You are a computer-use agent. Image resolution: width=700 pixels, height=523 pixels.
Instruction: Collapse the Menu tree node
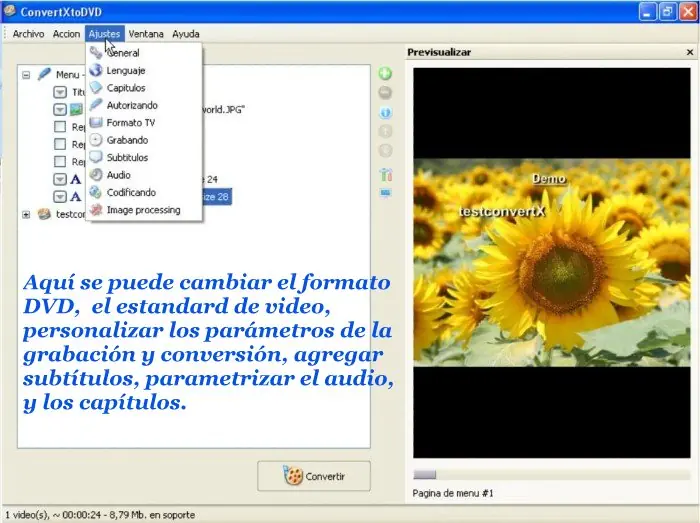tap(27, 74)
